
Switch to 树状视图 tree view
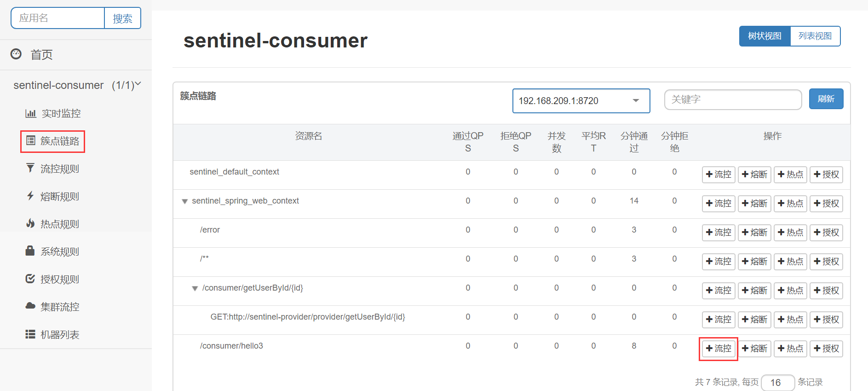(765, 36)
